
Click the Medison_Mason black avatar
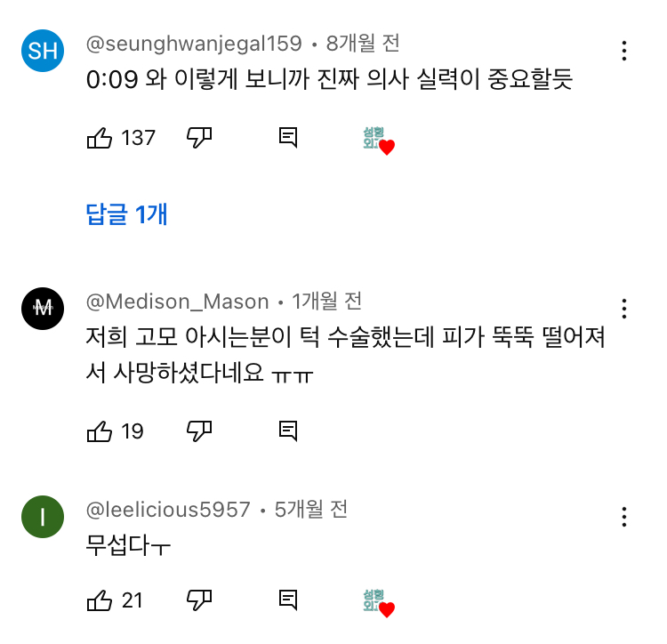pyautogui.click(x=43, y=308)
